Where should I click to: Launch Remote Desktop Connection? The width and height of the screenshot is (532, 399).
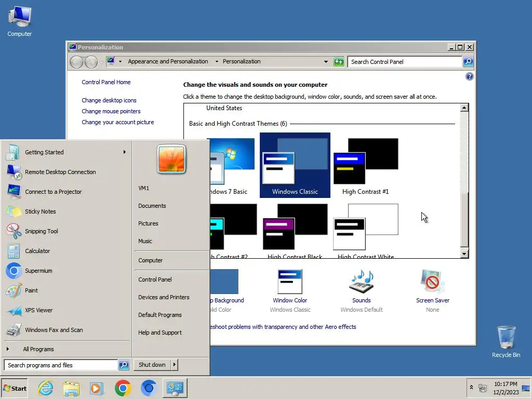pyautogui.click(x=66, y=172)
